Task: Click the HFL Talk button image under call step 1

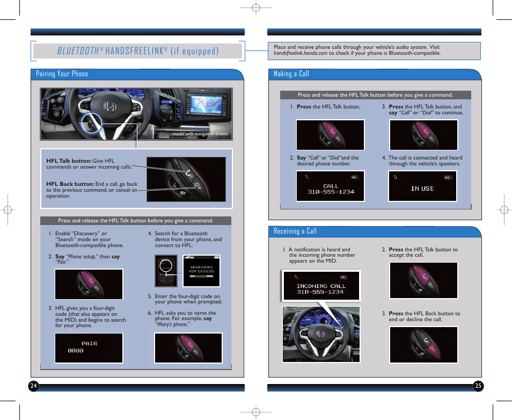Action: click(330, 135)
